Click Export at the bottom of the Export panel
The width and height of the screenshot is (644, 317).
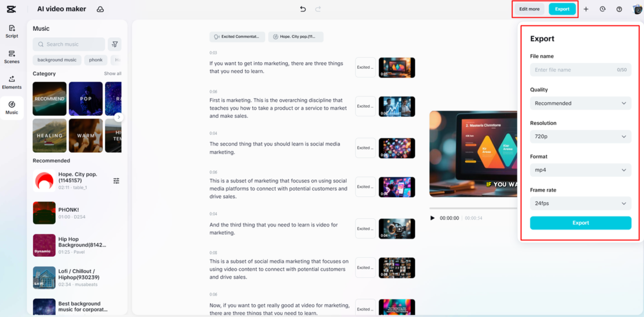pyautogui.click(x=581, y=223)
